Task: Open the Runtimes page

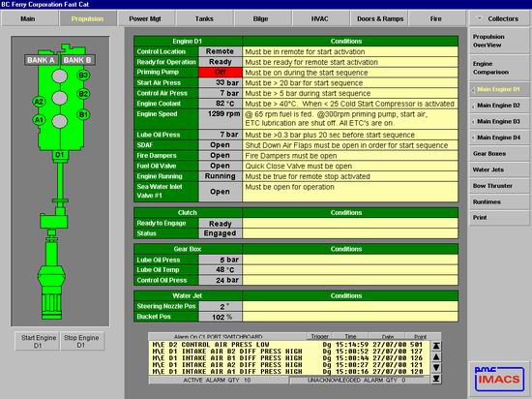Action: (499, 201)
